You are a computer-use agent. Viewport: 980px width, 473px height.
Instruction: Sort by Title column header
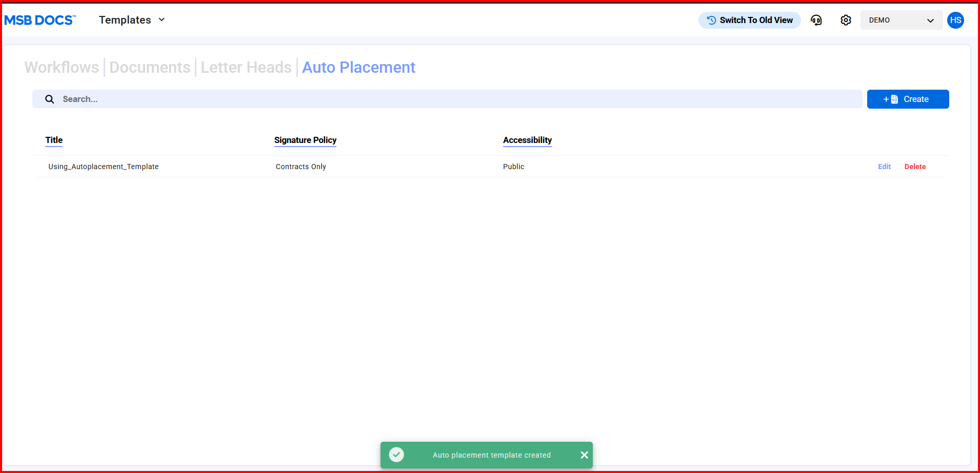54,140
